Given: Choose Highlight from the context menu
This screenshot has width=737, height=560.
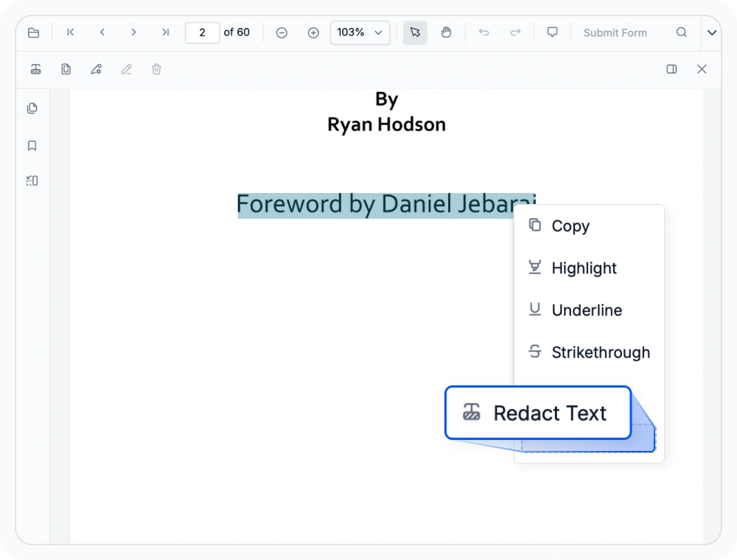Looking at the screenshot, I should pos(589,267).
